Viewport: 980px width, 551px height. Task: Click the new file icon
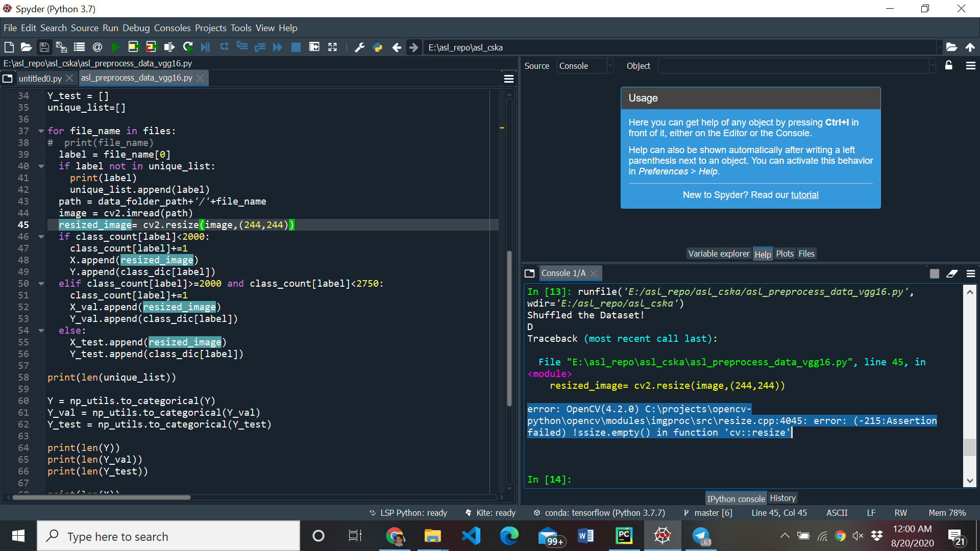point(9,47)
